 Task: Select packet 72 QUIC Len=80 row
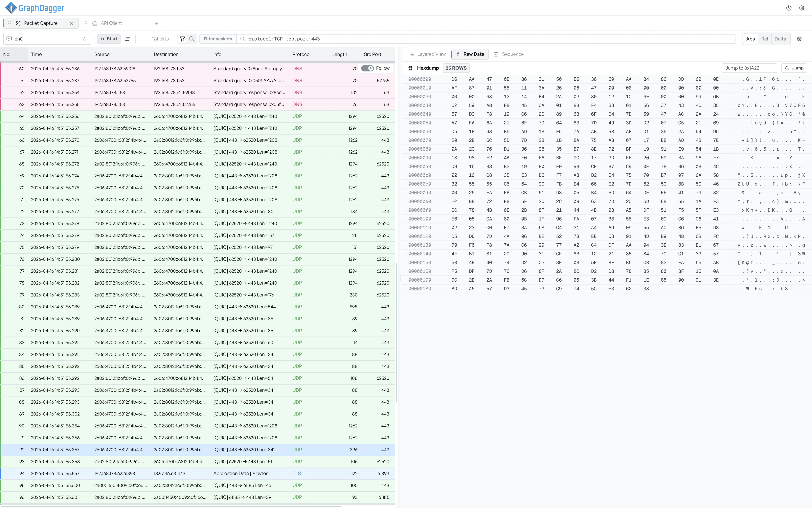coord(197,212)
